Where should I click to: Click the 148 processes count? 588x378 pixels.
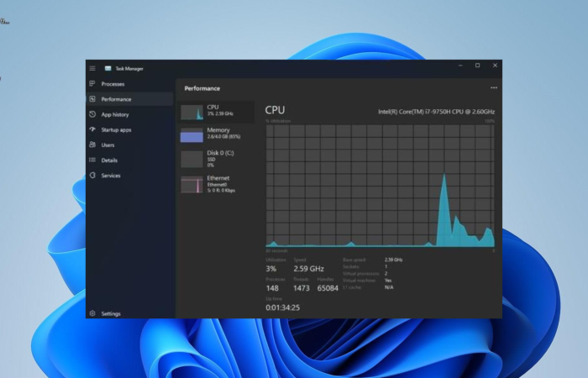tap(272, 288)
